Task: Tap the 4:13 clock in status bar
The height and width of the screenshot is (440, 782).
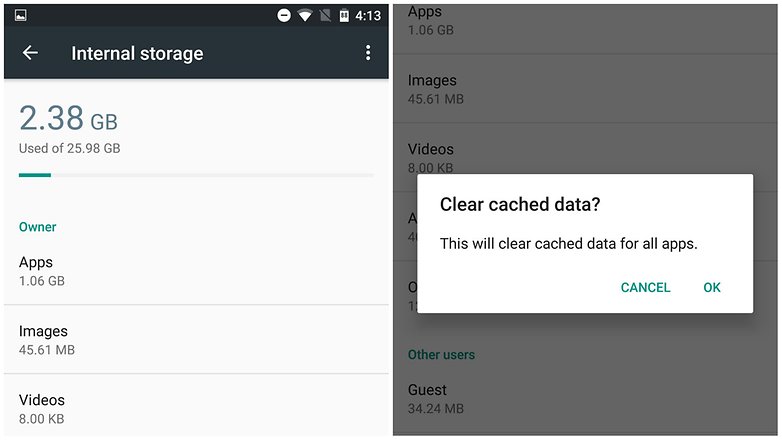Action: (x=368, y=16)
